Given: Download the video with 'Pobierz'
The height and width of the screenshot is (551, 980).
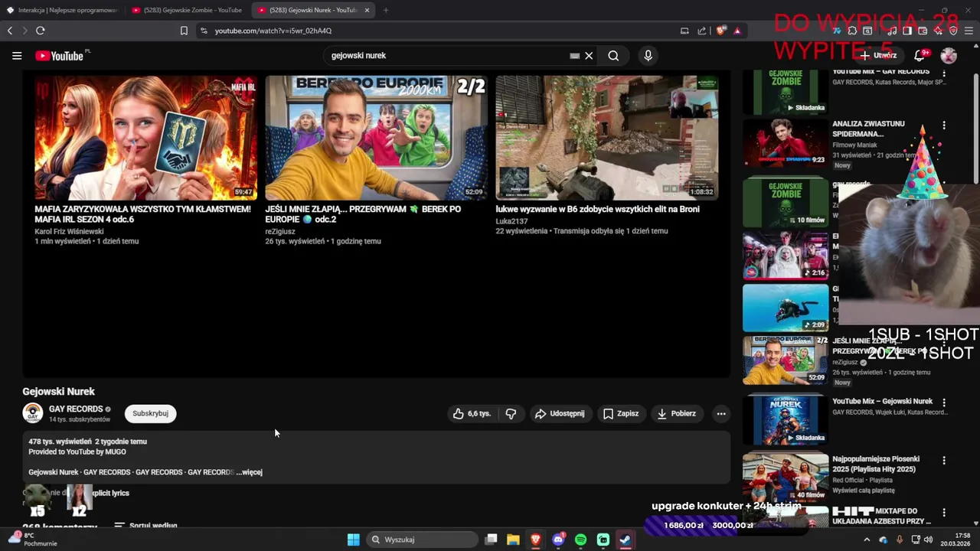Looking at the screenshot, I should [677, 413].
